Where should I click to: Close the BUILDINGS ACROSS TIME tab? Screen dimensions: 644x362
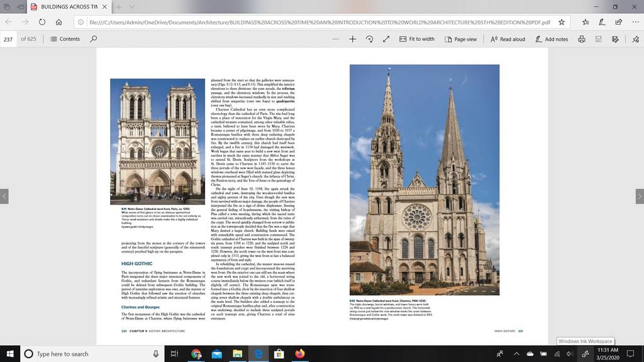click(x=105, y=6)
